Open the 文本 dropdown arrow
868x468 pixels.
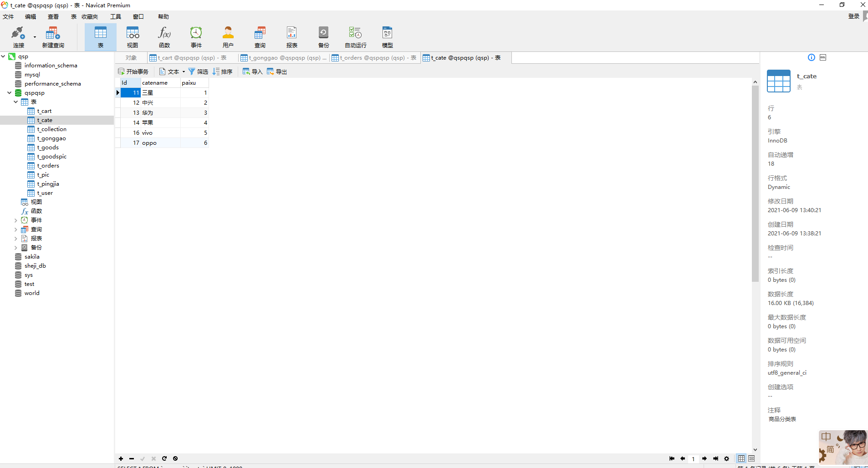[x=184, y=71]
